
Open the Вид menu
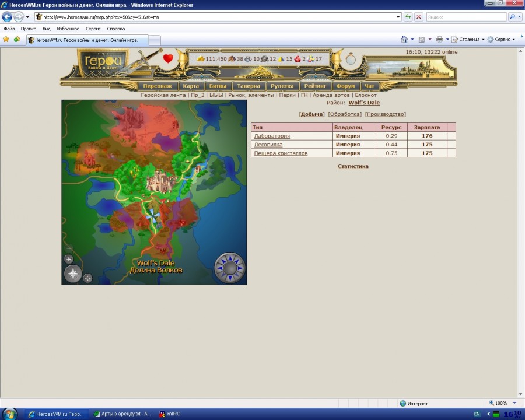(x=47, y=29)
